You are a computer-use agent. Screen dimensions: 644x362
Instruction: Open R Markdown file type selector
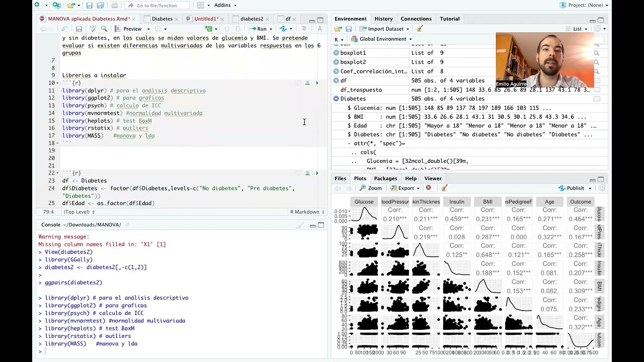307,212
